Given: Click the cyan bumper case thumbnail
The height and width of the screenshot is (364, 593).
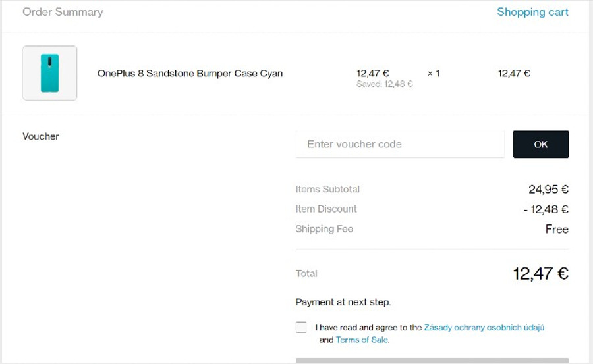Looking at the screenshot, I should (x=49, y=73).
